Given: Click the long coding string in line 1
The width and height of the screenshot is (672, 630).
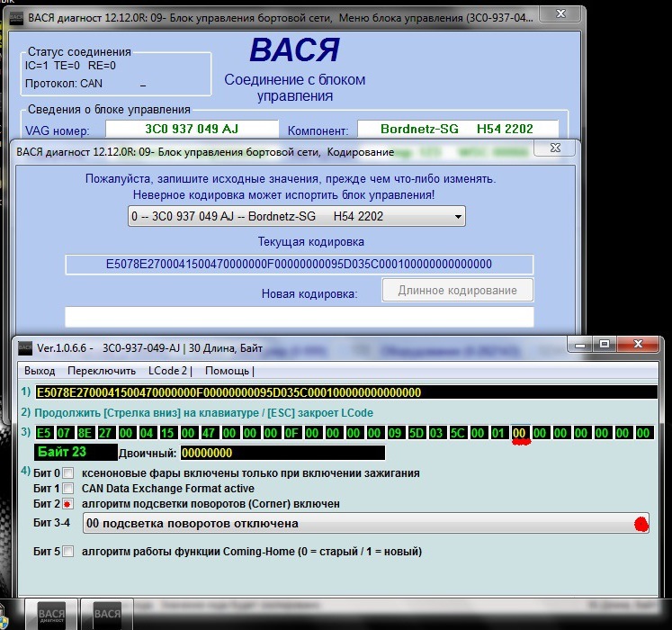Looking at the screenshot, I should pos(346,392).
